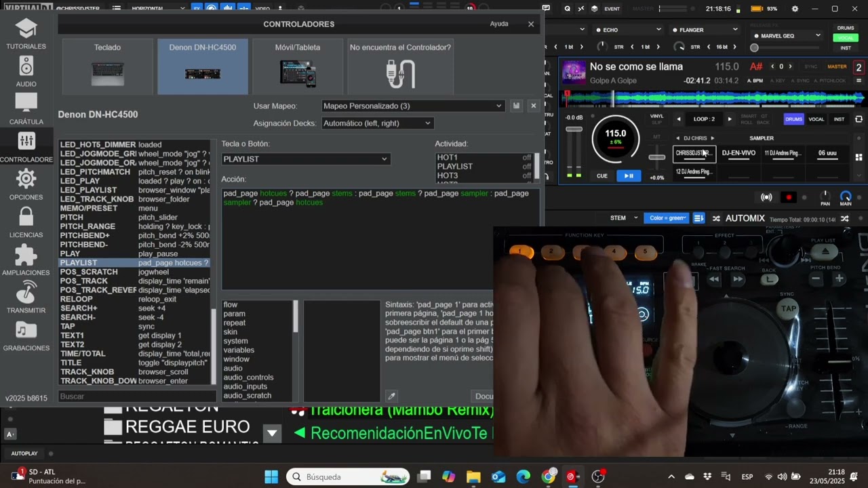Trigger the DJ-EN-VIVO sampler pad
Screen dimensions: 868x488
tap(738, 154)
